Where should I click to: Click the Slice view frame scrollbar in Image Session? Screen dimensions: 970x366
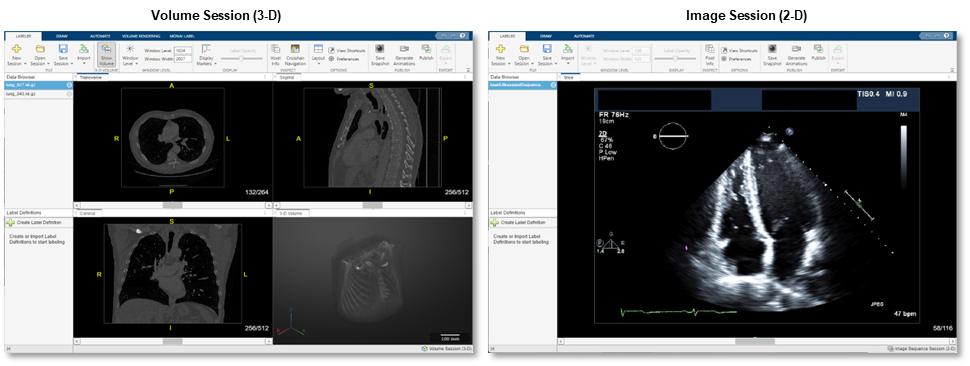pos(756,341)
